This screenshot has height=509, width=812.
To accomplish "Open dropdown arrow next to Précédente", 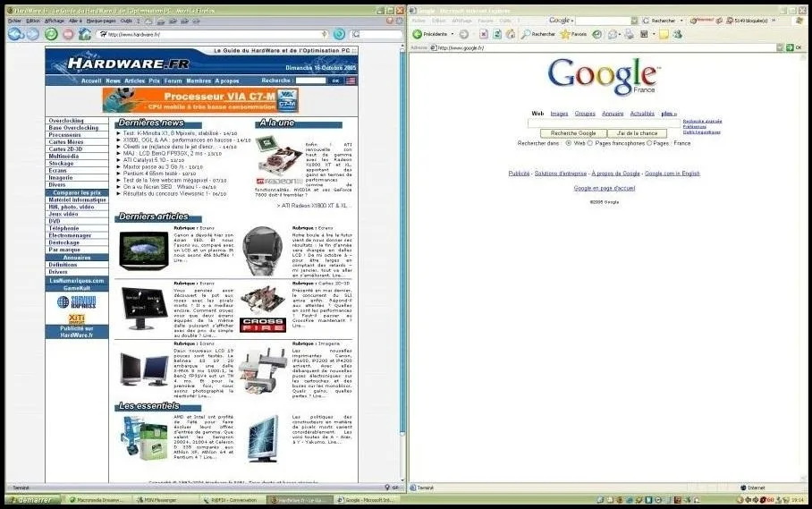I will point(453,34).
